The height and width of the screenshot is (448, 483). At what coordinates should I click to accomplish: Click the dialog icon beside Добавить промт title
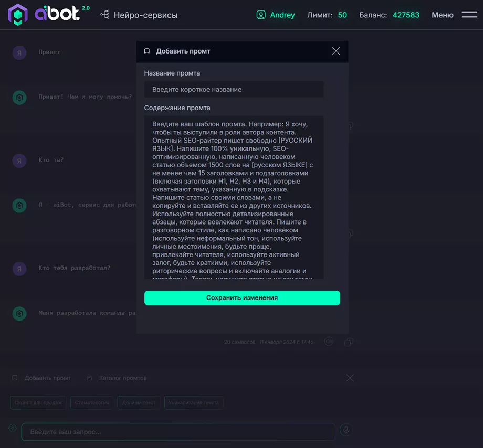(147, 51)
